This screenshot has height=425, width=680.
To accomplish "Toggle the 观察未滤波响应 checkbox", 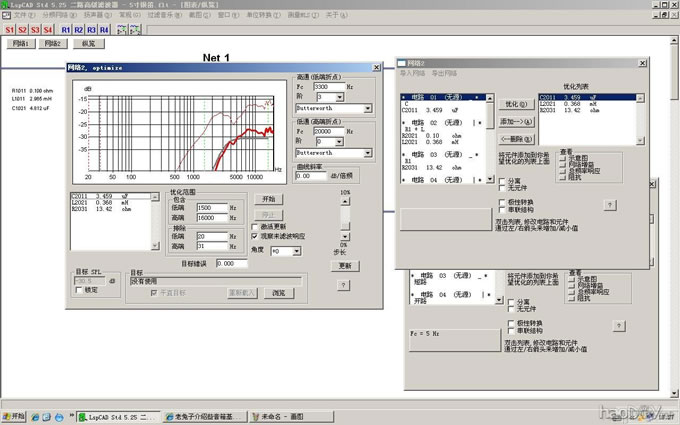I will pos(256,235).
